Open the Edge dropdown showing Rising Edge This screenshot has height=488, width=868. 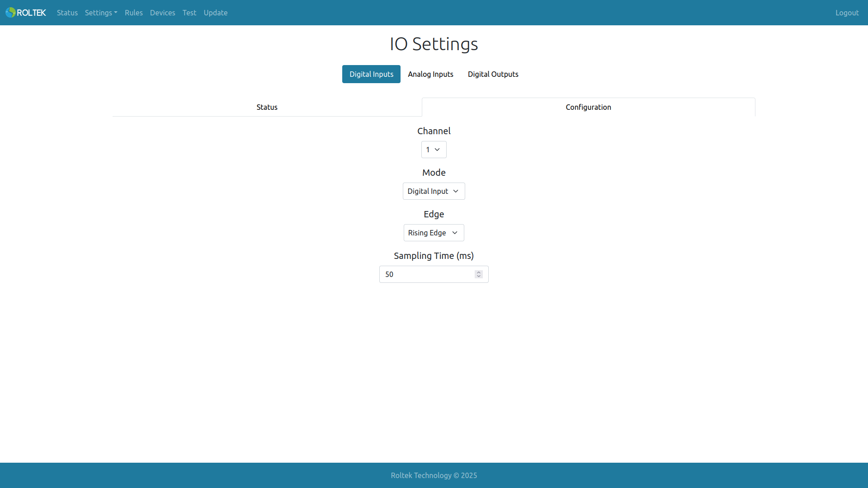pos(434,233)
